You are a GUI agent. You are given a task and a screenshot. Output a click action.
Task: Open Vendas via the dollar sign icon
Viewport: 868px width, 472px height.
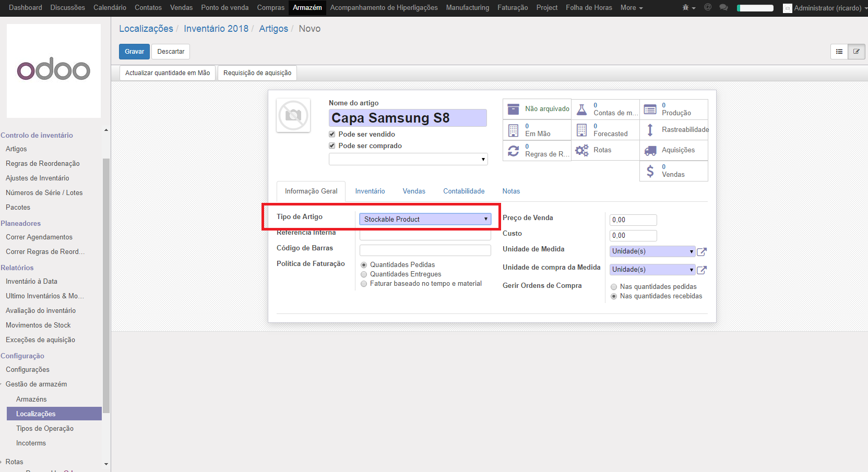tap(650, 171)
